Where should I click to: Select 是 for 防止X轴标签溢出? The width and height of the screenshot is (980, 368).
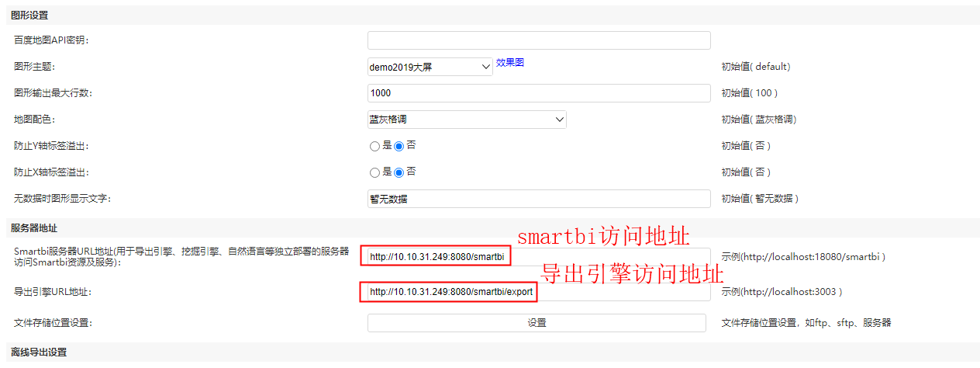coord(375,172)
